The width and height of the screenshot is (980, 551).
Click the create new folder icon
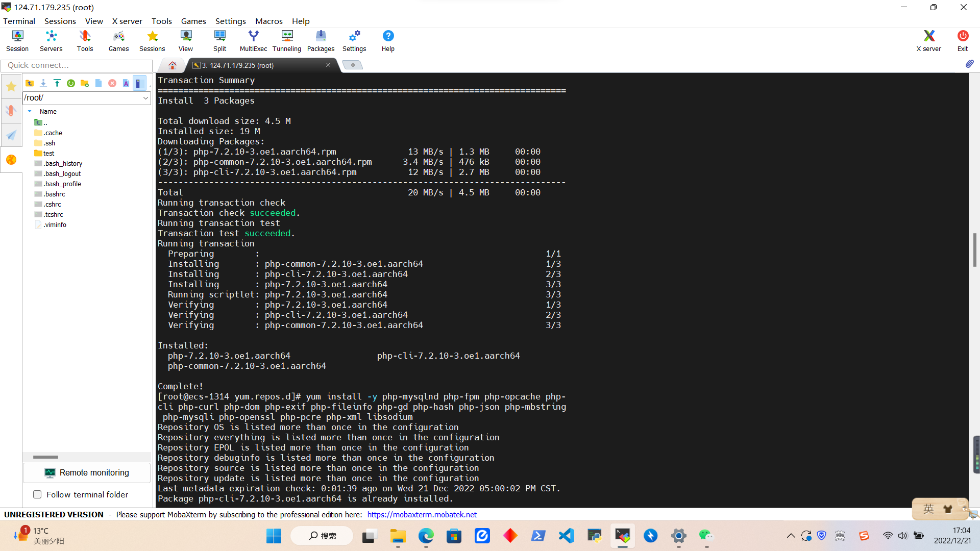[x=85, y=83]
